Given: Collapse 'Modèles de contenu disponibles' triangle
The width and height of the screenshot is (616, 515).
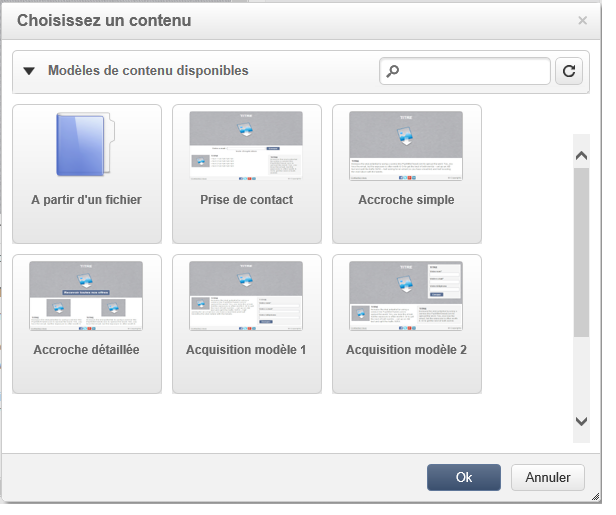Looking at the screenshot, I should (29, 71).
